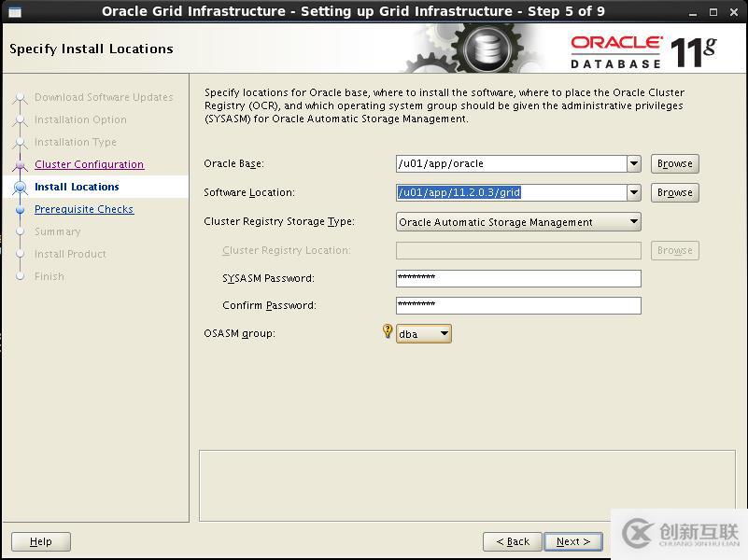Click the OSASM group help hint icon
The image size is (748, 560).
[x=388, y=330]
